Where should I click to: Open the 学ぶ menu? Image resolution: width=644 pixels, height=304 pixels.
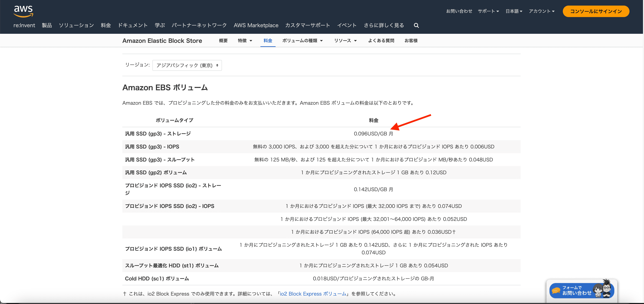point(160,25)
